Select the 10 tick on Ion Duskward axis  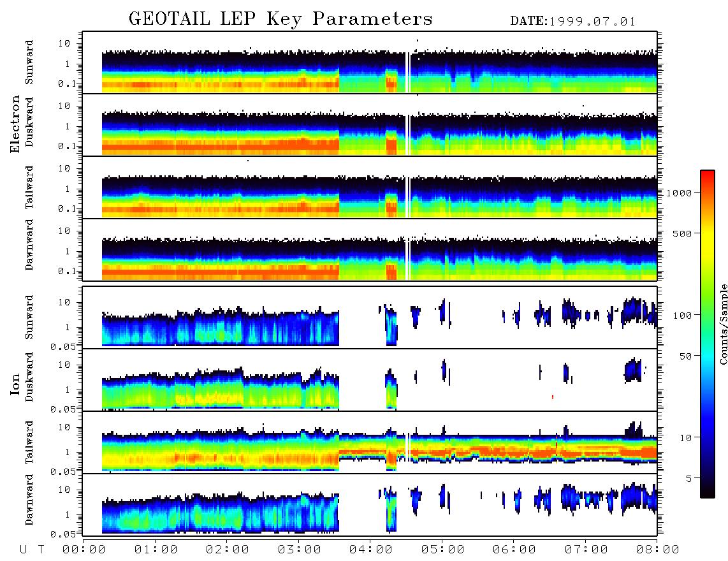(x=64, y=365)
